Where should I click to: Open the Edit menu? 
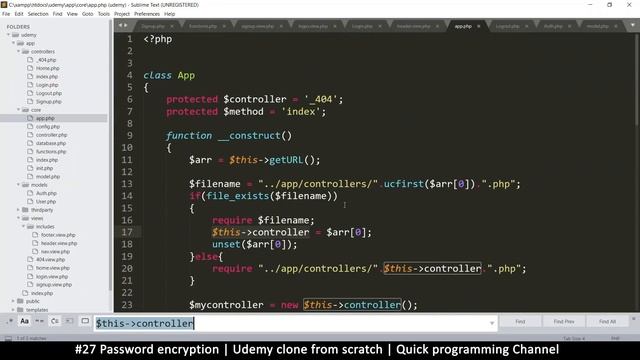point(19,14)
